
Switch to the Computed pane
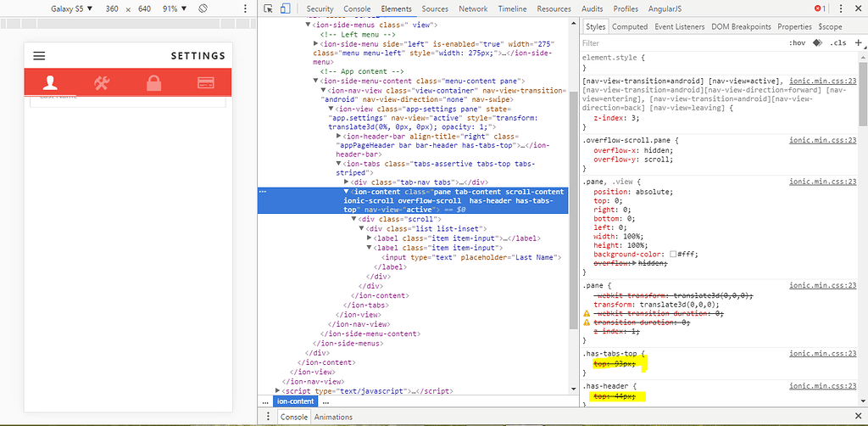coord(630,26)
